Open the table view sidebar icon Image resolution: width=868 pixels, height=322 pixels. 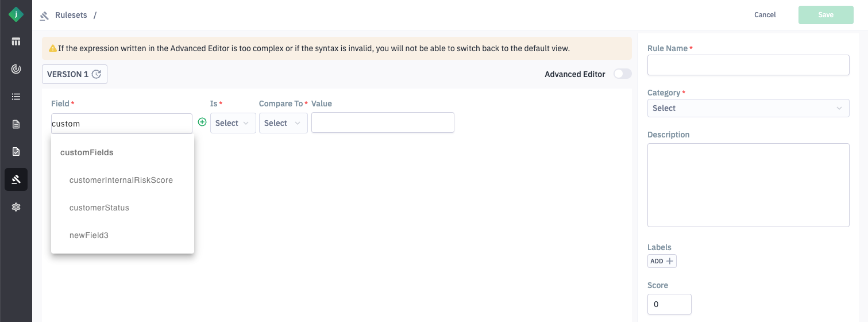pyautogui.click(x=16, y=41)
